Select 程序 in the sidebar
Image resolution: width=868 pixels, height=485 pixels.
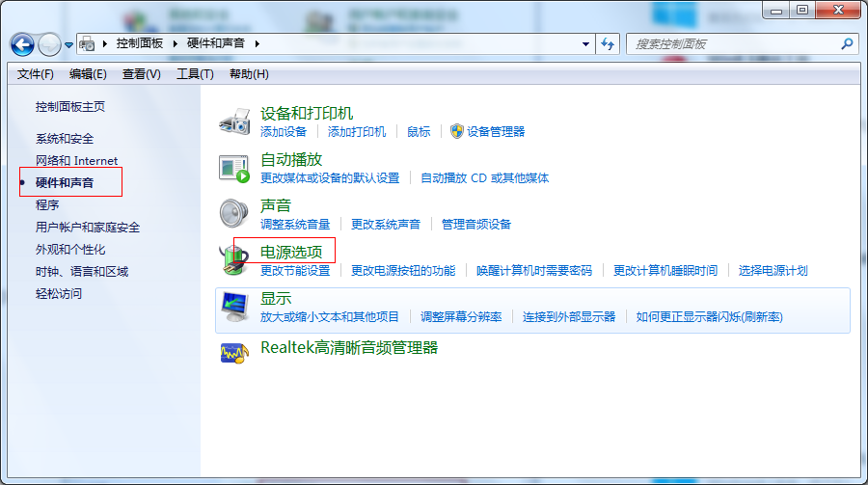47,204
